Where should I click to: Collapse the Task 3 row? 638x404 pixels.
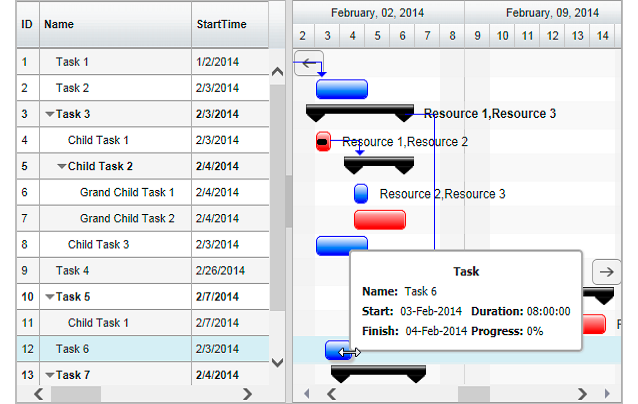coord(50,114)
